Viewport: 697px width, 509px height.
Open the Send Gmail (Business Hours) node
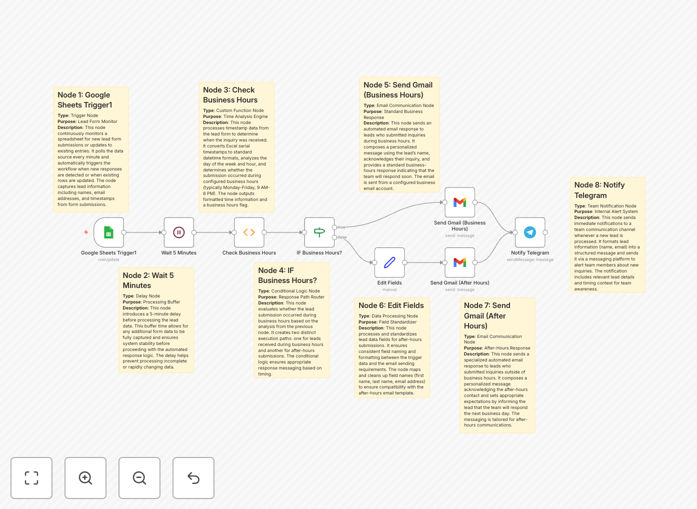[x=460, y=202]
